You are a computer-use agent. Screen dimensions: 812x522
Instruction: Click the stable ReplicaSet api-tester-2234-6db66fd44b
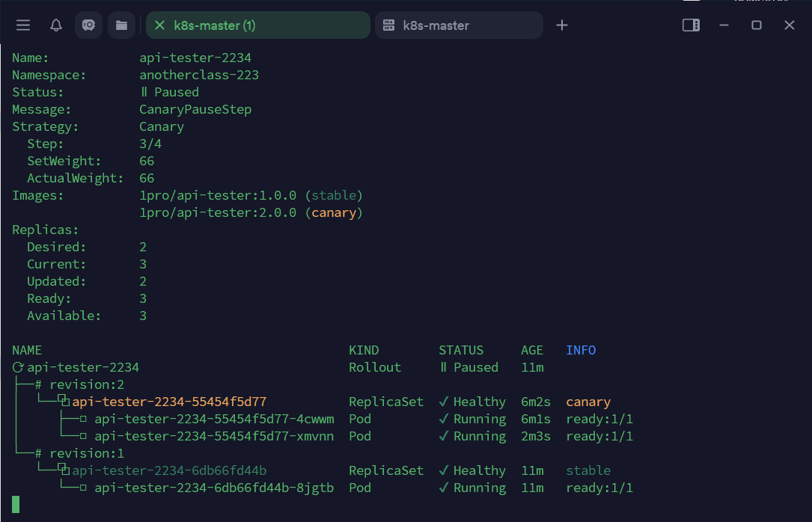(169, 470)
